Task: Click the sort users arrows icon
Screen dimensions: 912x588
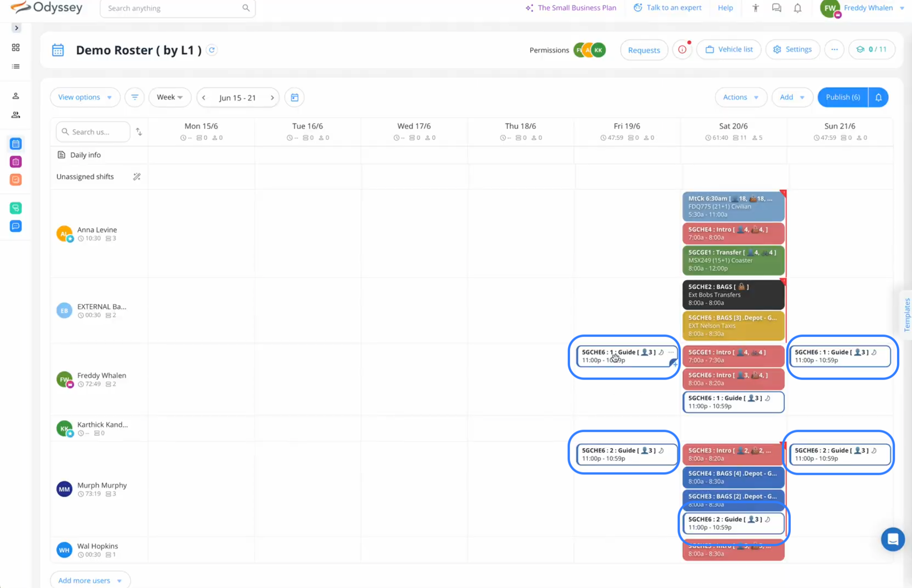Action: (139, 132)
